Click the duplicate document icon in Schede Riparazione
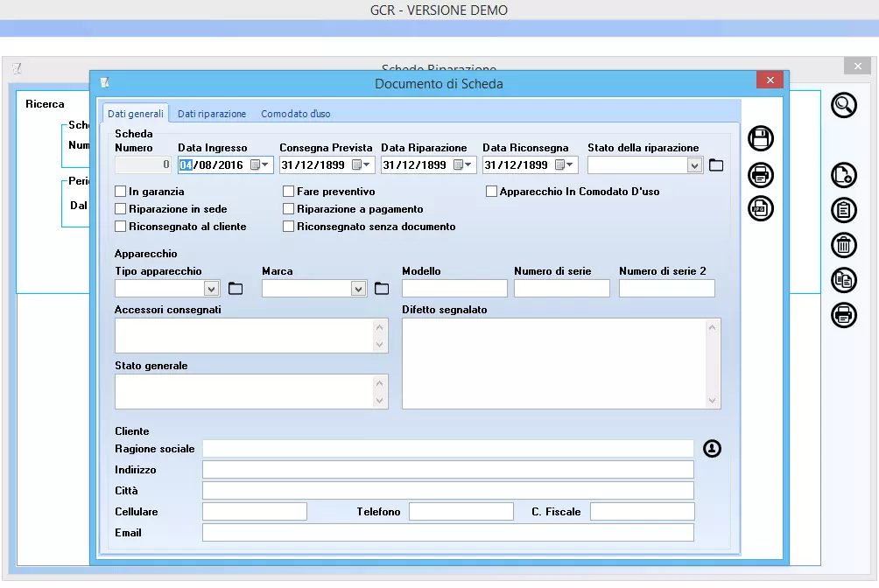The image size is (879, 588). 844,280
